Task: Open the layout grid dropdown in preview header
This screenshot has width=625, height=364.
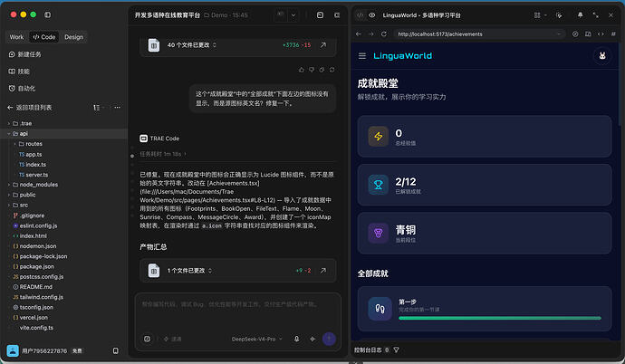Action: (x=540, y=15)
